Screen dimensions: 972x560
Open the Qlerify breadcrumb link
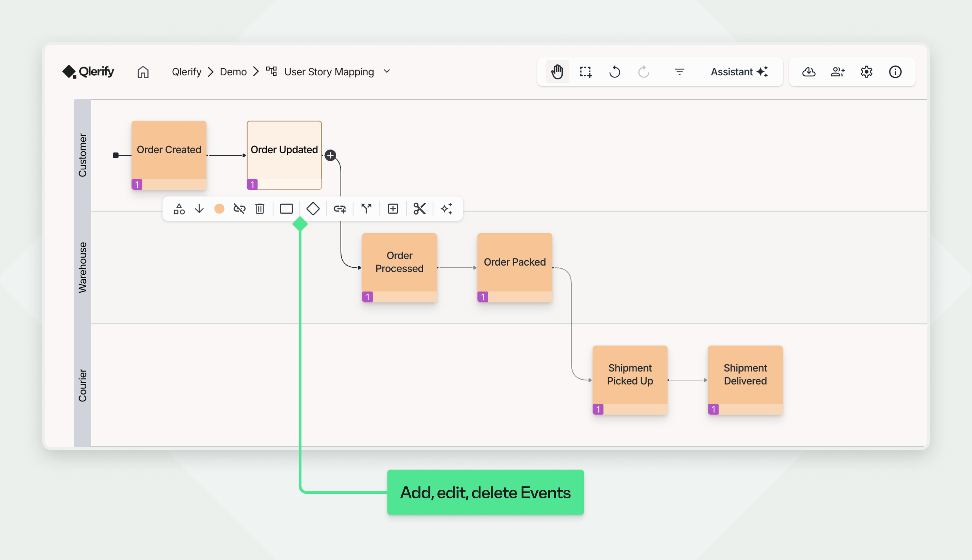[x=187, y=72]
